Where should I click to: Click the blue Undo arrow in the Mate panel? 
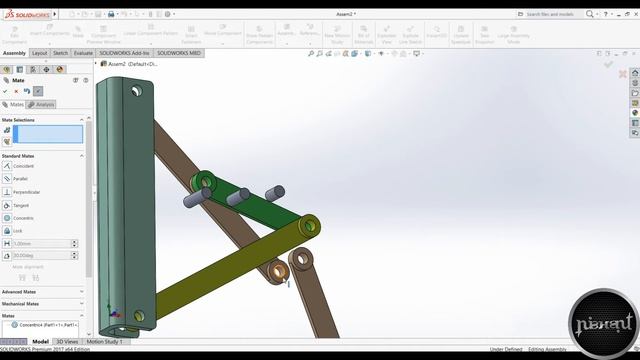27,91
